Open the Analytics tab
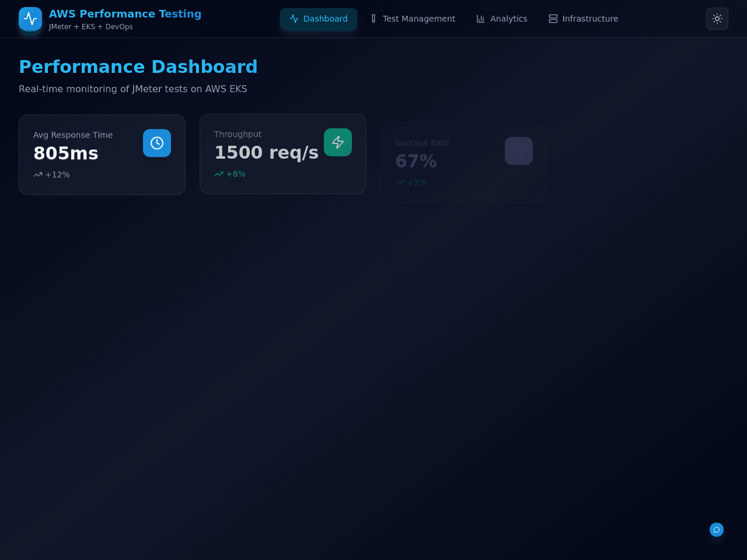 coord(502,19)
